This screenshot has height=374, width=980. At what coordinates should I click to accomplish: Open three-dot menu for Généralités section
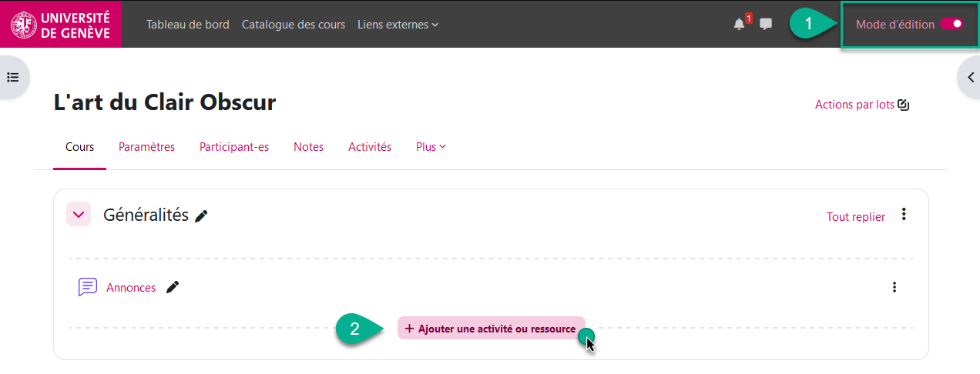tap(904, 215)
